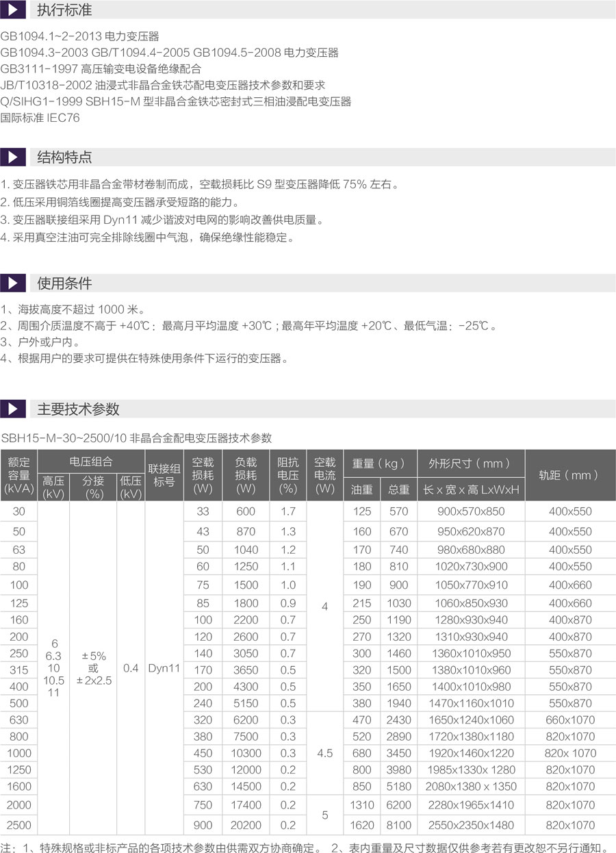
Task: Select the 主要技术参数 section heading
Action: [78, 409]
